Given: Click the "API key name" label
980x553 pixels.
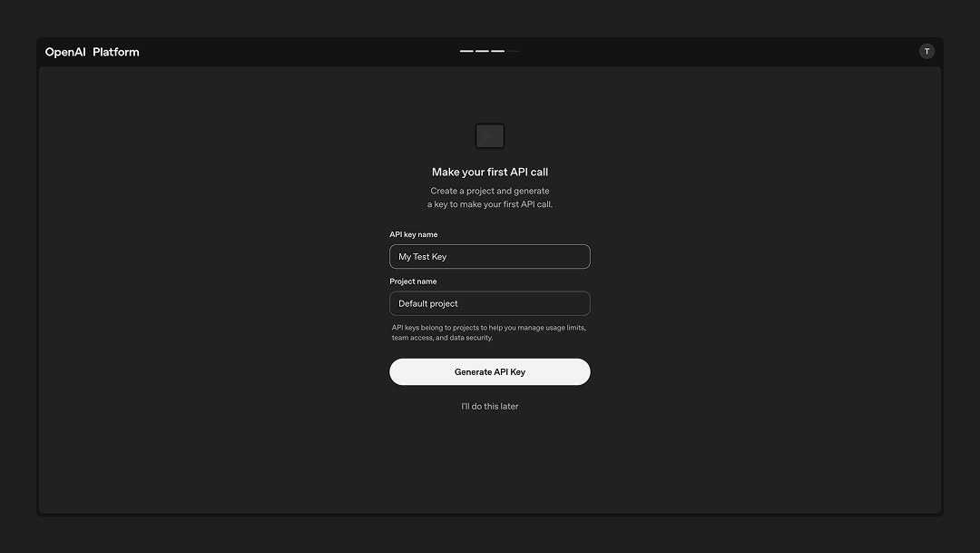Looking at the screenshot, I should pos(413,234).
